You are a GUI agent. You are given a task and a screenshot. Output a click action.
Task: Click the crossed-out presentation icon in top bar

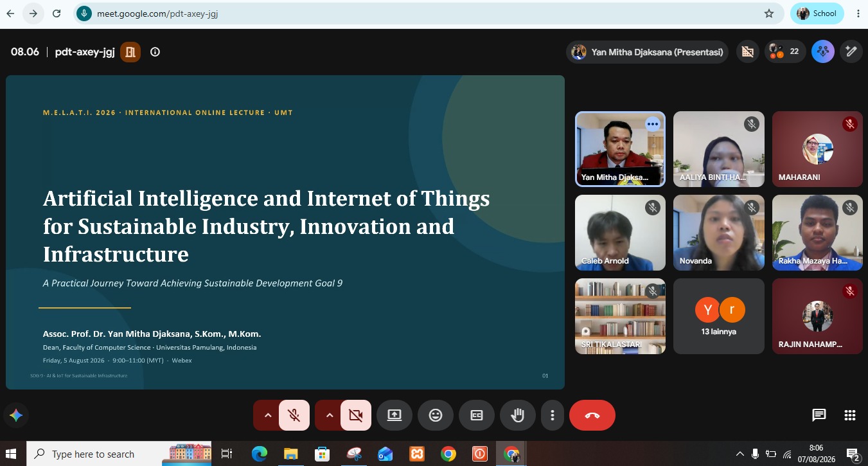(747, 52)
